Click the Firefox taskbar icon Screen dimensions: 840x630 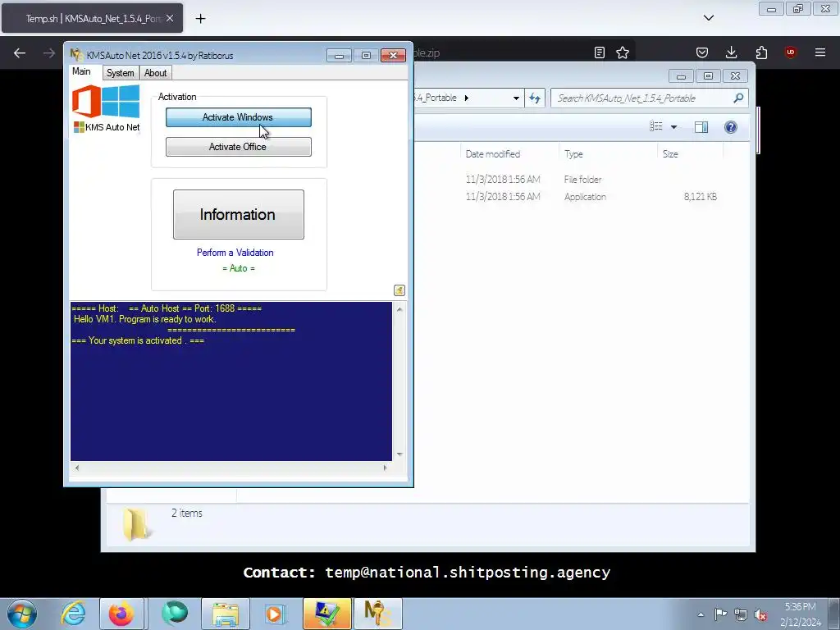[121, 614]
